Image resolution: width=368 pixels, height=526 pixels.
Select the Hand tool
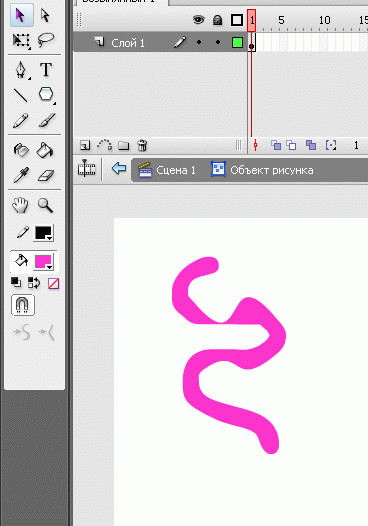tap(20, 205)
